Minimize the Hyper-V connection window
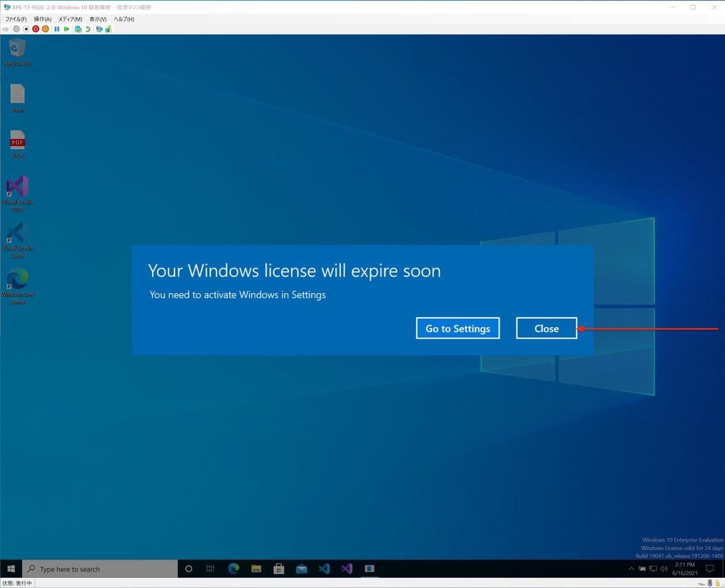 [x=673, y=7]
